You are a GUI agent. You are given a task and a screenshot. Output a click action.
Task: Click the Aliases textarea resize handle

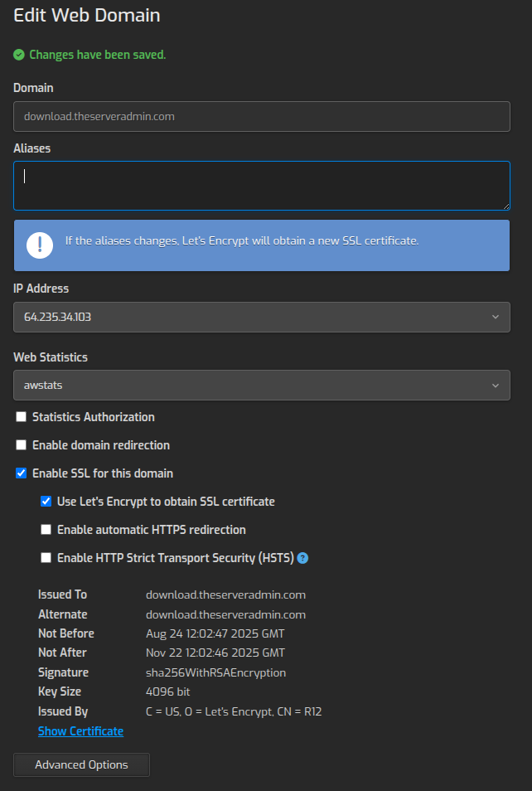505,206
